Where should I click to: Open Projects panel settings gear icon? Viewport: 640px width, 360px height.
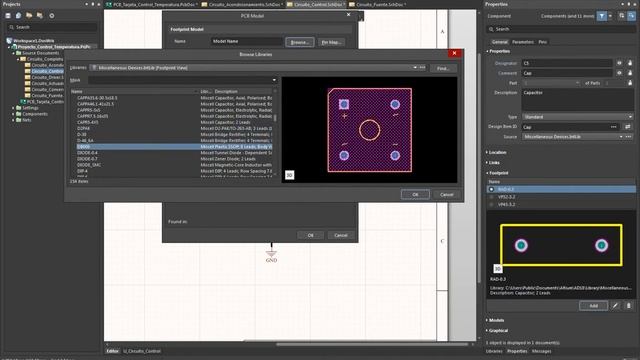click(52, 16)
